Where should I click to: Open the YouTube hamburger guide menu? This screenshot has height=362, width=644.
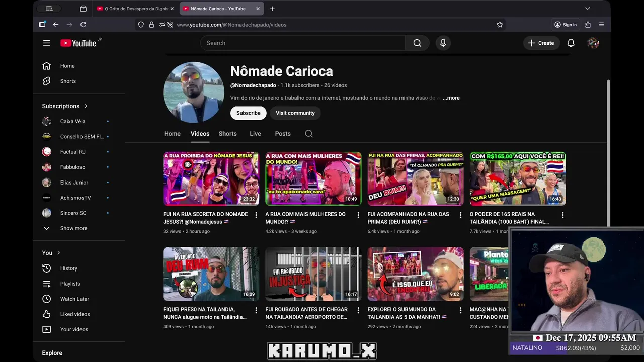(x=46, y=43)
